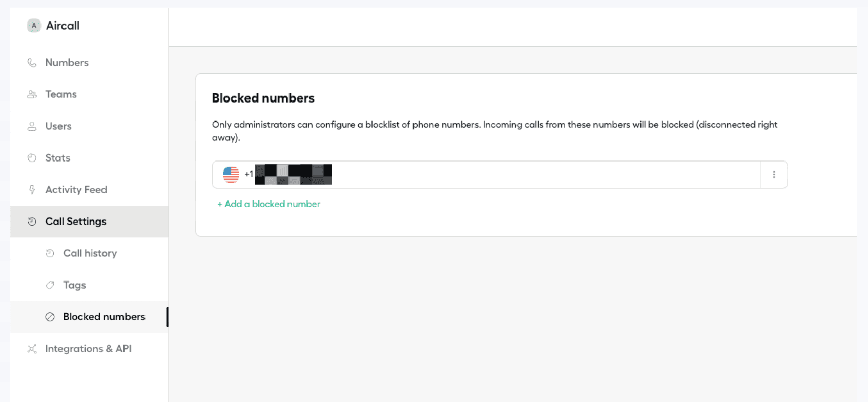Image resolution: width=868 pixels, height=402 pixels.
Task: Open the Activity Feed label
Action: point(76,190)
